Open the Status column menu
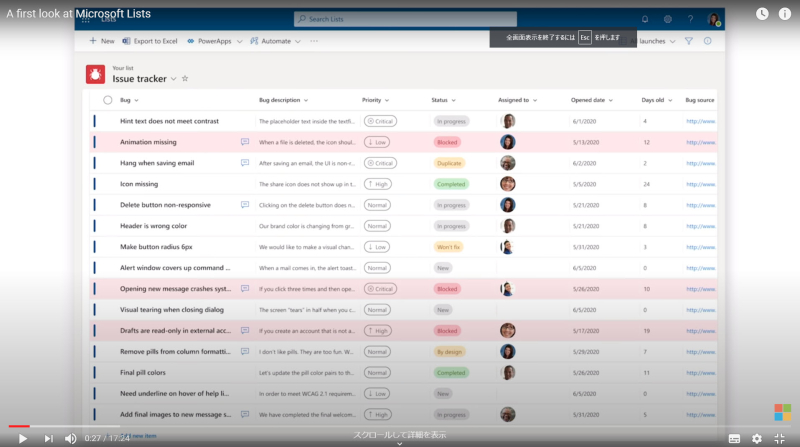Viewport: 800px width, 447px height. tap(443, 100)
